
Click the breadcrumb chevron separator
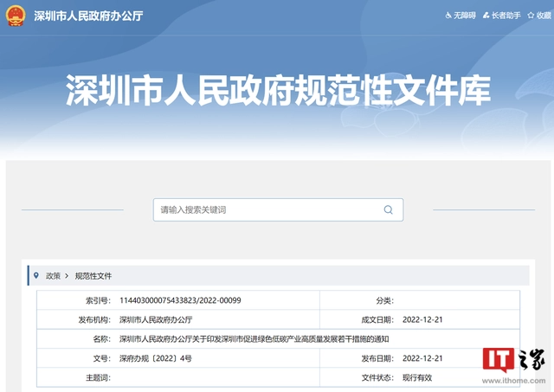point(67,276)
